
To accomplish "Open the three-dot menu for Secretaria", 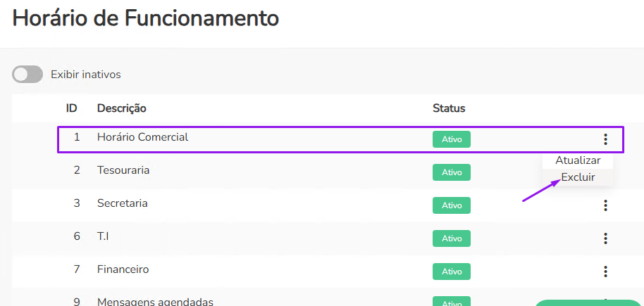I will tap(605, 205).
